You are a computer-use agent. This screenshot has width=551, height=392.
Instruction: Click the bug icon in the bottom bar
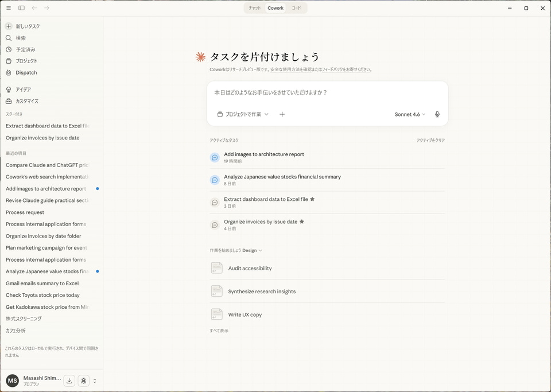tap(84, 381)
